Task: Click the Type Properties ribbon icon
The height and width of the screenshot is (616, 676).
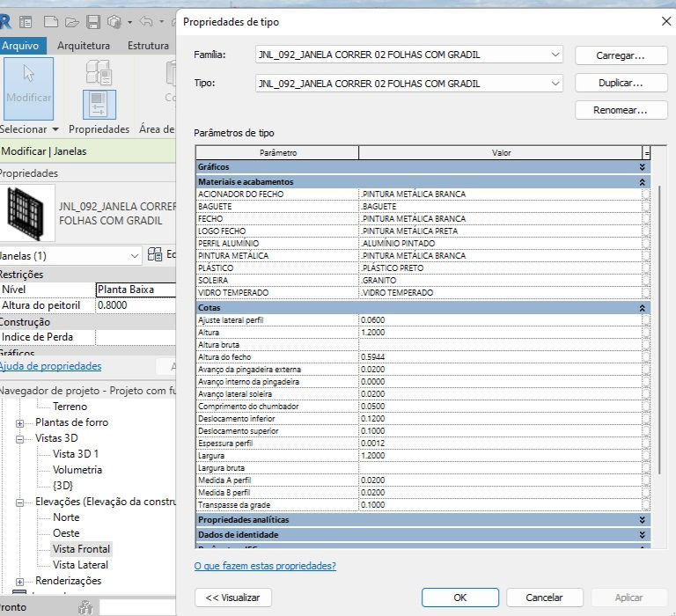Action: point(99,72)
